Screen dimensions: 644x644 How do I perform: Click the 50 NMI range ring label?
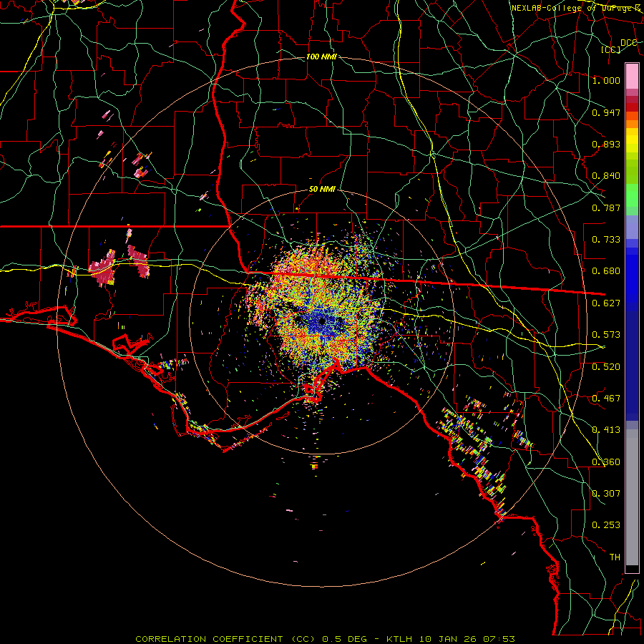[322, 190]
